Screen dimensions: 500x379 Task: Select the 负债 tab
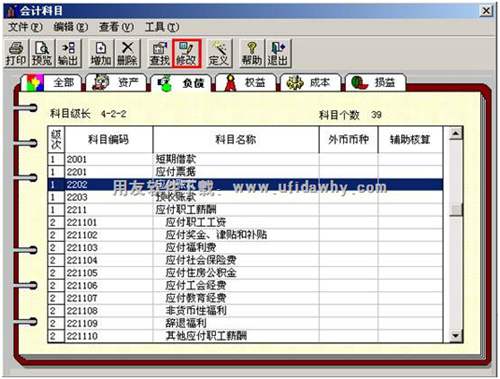pyautogui.click(x=181, y=83)
